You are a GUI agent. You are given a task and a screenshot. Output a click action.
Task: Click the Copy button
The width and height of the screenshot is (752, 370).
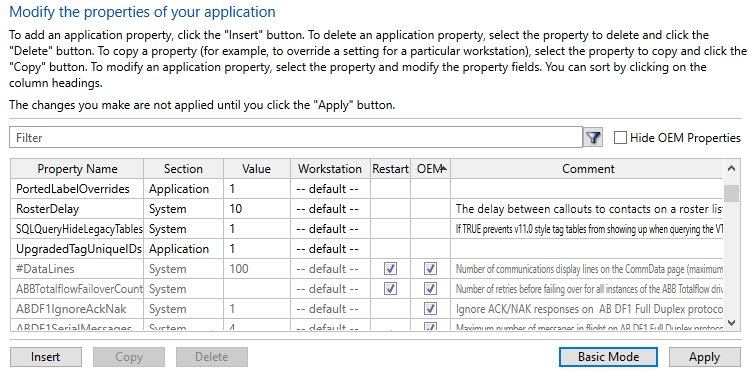[129, 357]
